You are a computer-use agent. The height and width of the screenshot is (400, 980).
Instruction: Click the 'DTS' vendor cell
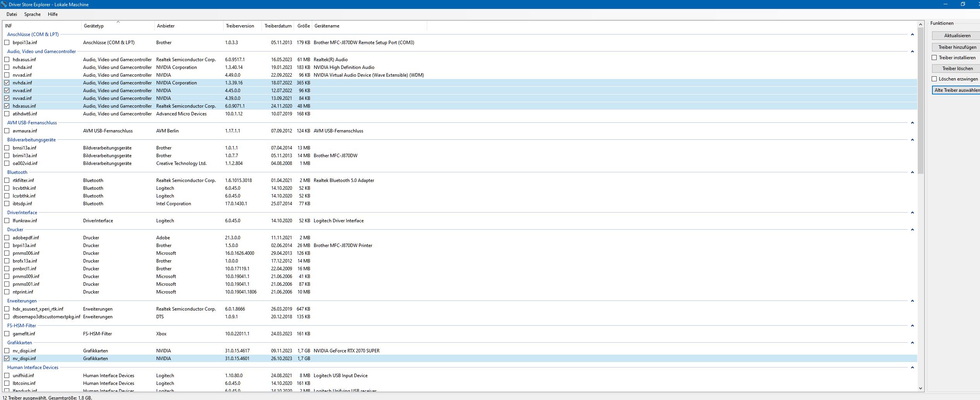click(160, 317)
